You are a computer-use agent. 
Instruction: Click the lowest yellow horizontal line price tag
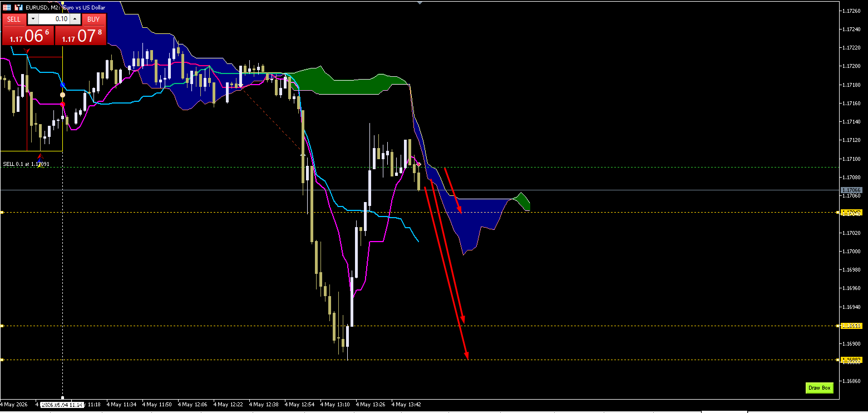pos(851,360)
